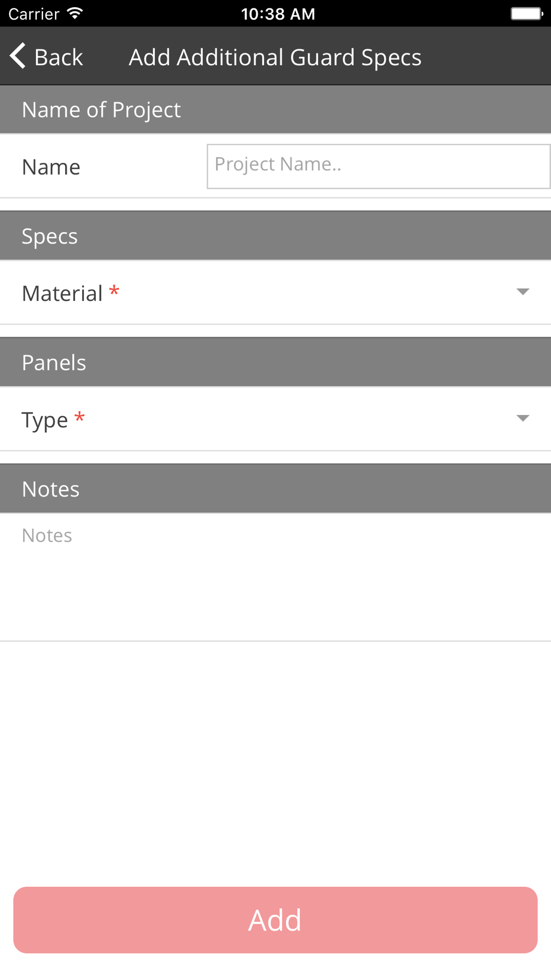
Task: Click the red asterisk beside Material
Action: (114, 291)
